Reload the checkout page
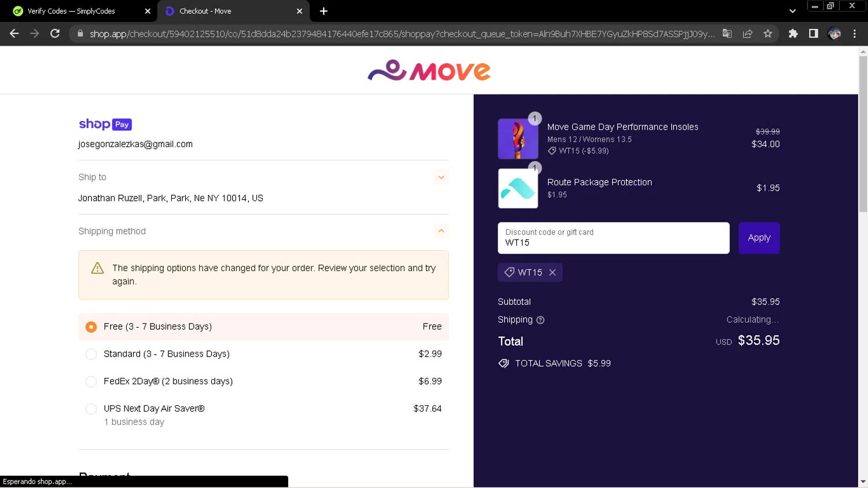Image resolution: width=868 pixels, height=488 pixels. (55, 34)
